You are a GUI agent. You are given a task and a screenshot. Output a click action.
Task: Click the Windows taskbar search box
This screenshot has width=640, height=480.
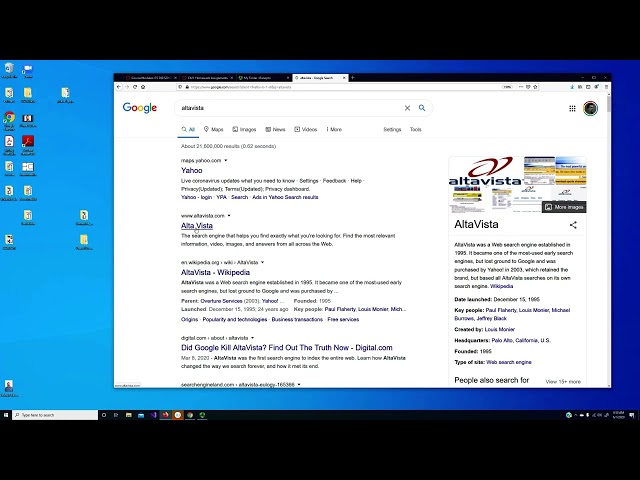55,415
